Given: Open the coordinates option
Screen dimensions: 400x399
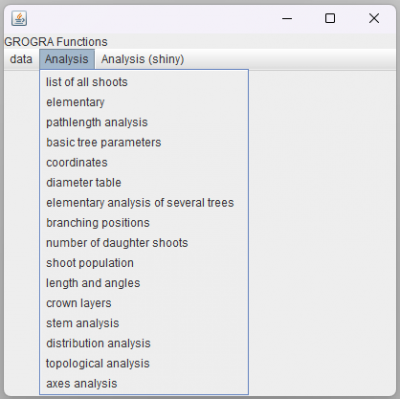Looking at the screenshot, I should click(x=144, y=162).
